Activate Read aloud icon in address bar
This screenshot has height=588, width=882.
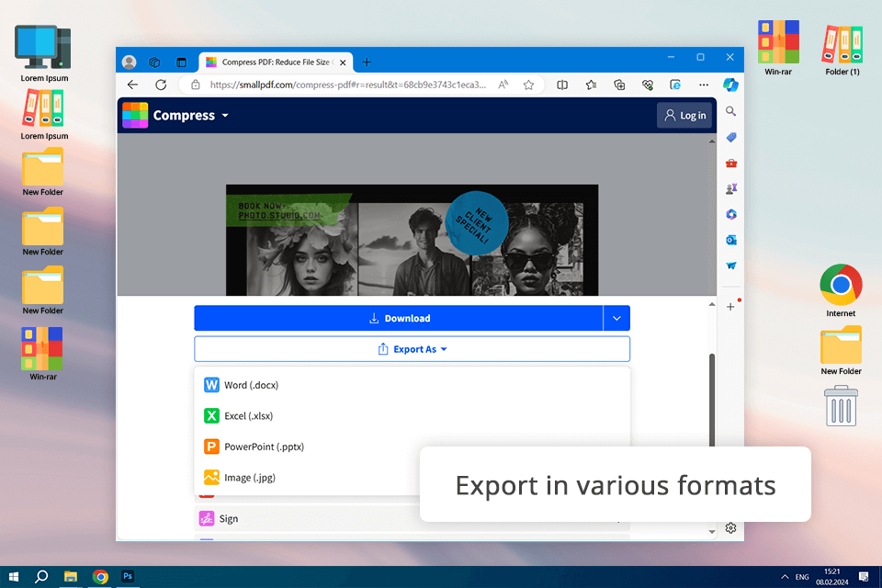point(503,85)
